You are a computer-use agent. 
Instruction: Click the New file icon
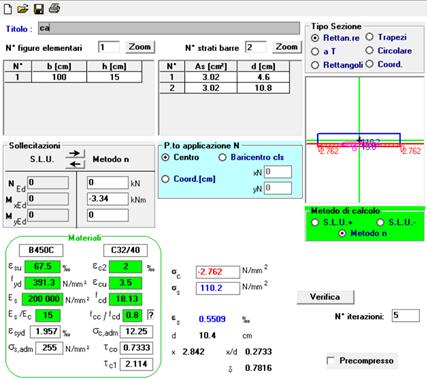(8, 9)
